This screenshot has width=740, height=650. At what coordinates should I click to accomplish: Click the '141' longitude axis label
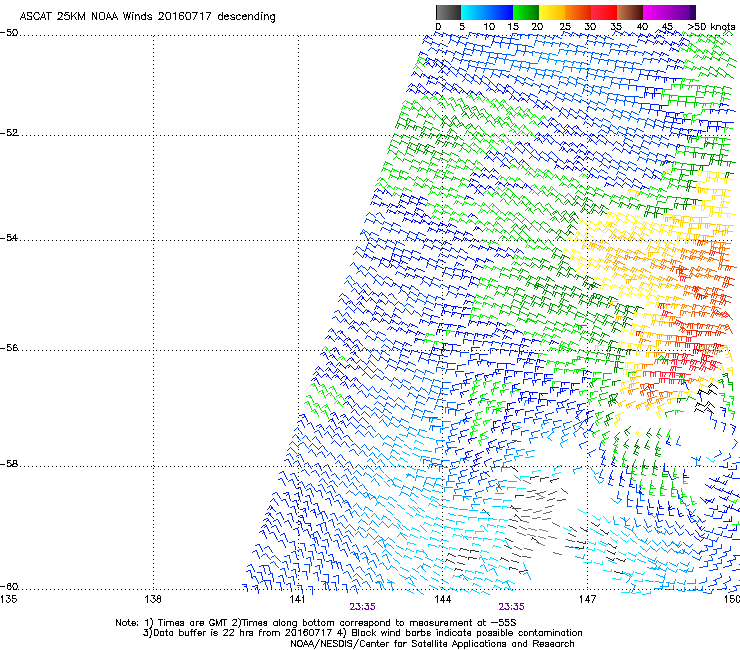point(298,599)
